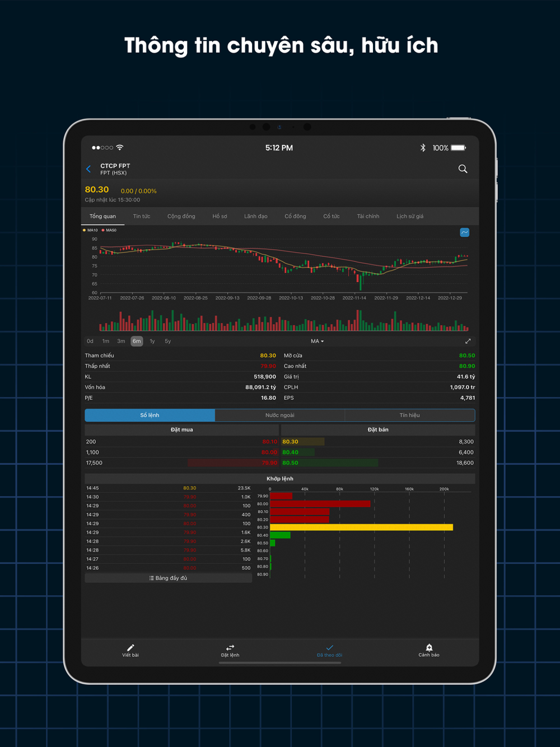Tap the EPS value 4,781
The width and height of the screenshot is (560, 747).
pyautogui.click(x=468, y=398)
